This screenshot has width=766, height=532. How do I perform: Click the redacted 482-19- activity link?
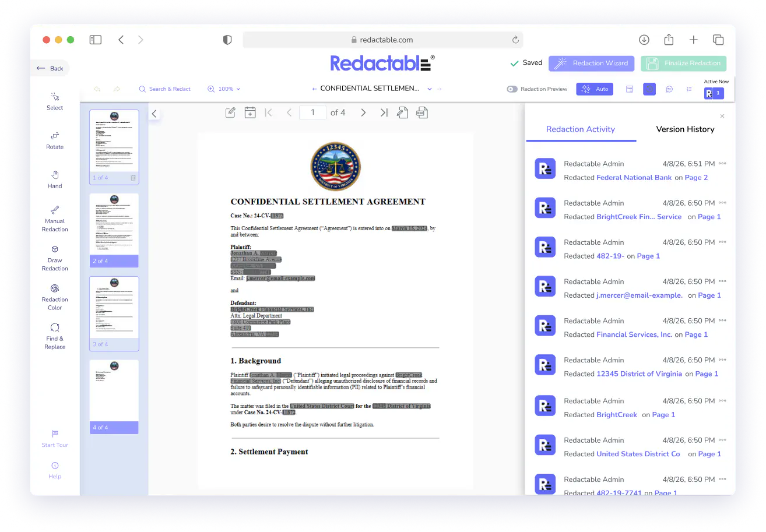click(610, 256)
